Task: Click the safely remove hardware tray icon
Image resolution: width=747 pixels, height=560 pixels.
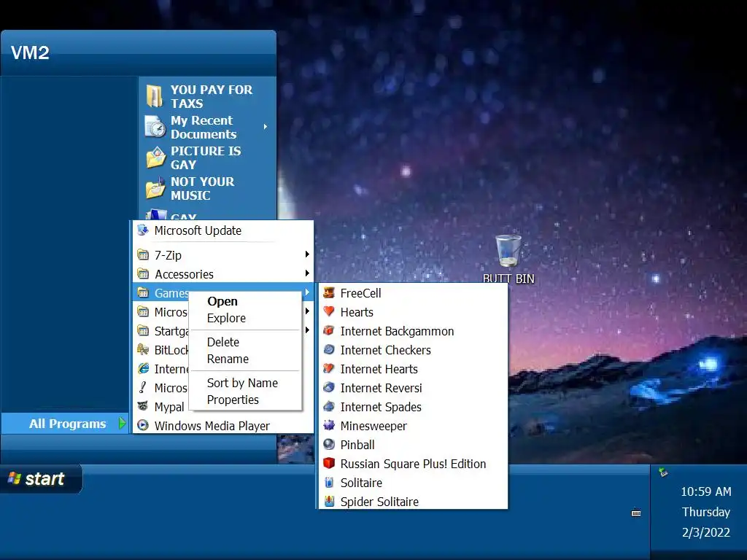Action: point(663,472)
